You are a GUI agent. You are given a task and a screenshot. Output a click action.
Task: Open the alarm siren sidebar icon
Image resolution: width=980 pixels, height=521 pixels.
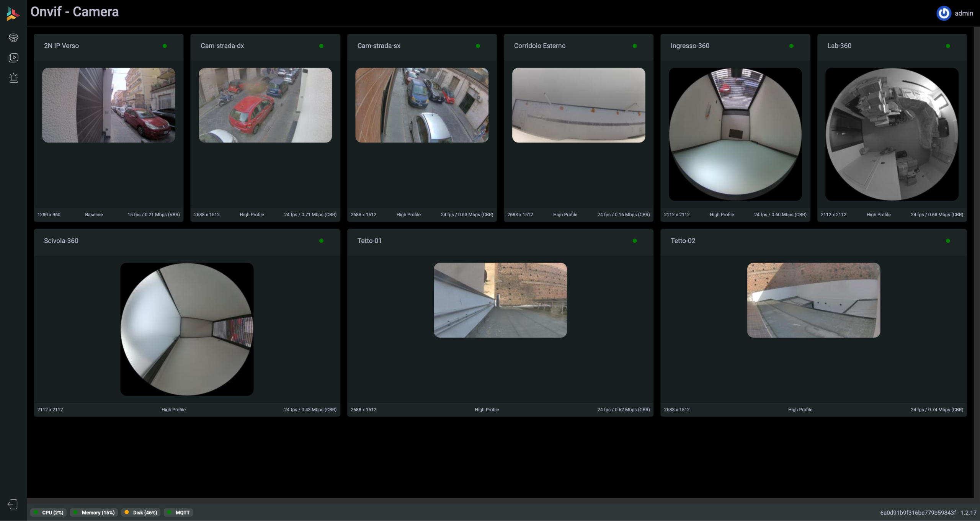pyautogui.click(x=13, y=78)
